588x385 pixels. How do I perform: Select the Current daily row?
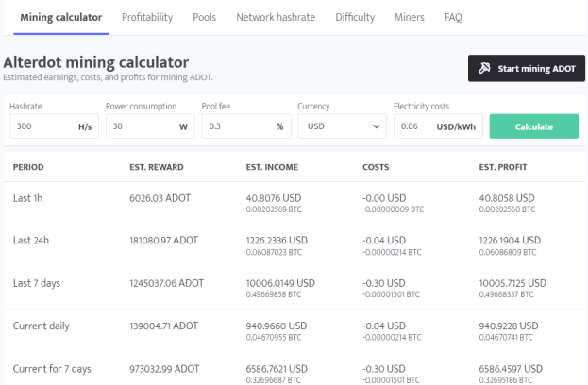pyautogui.click(x=294, y=331)
